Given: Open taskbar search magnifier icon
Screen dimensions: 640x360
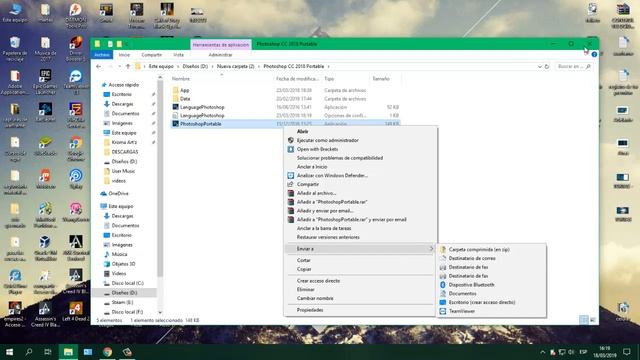Looking at the screenshot, I should [29, 352].
